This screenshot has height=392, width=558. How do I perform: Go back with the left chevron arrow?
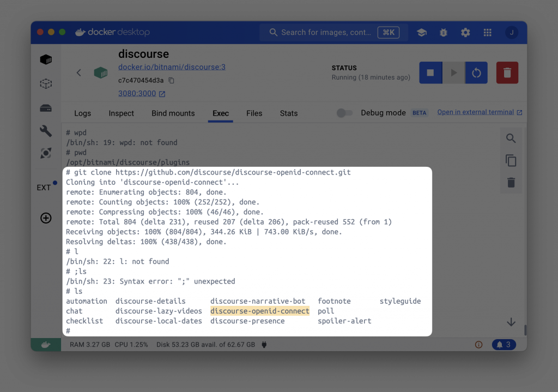(78, 73)
